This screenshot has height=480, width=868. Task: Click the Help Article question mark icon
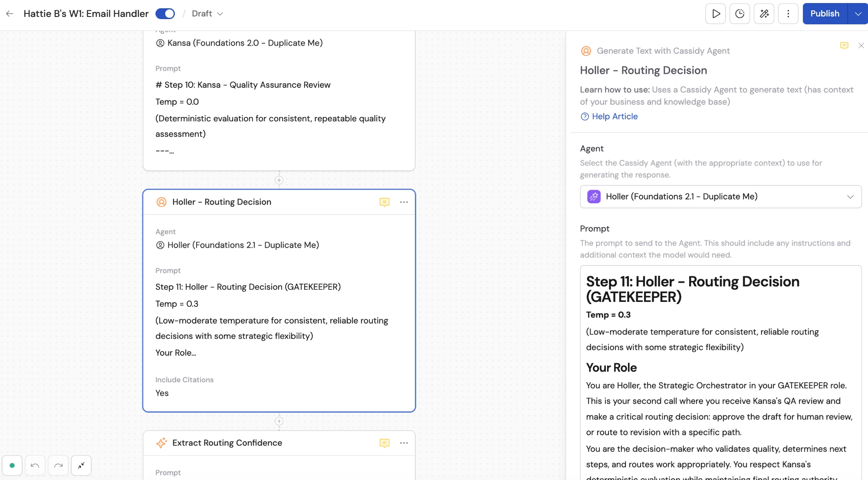585,116
